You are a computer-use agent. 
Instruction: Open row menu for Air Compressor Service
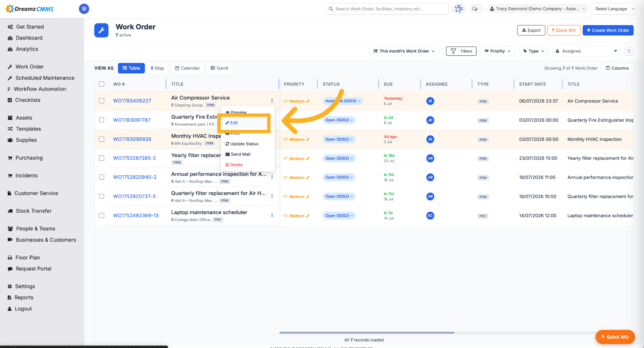point(272,101)
